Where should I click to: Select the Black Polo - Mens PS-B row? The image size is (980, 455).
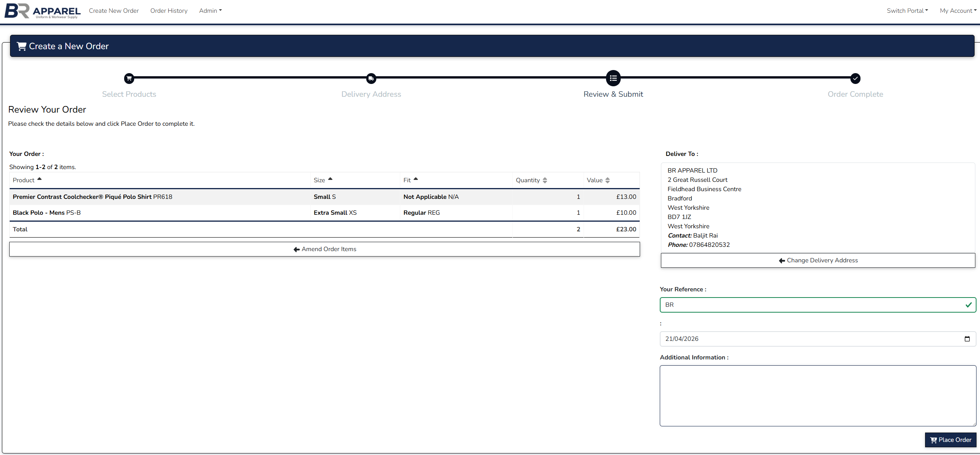324,213
